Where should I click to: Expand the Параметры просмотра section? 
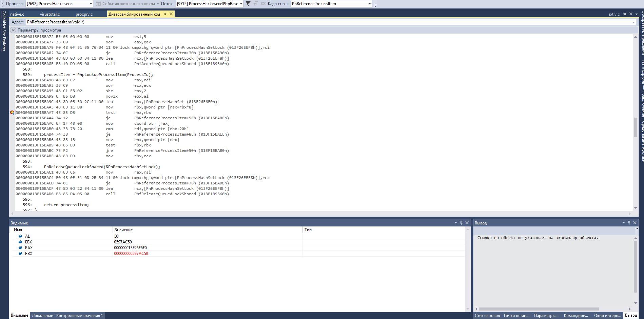[x=13, y=30]
